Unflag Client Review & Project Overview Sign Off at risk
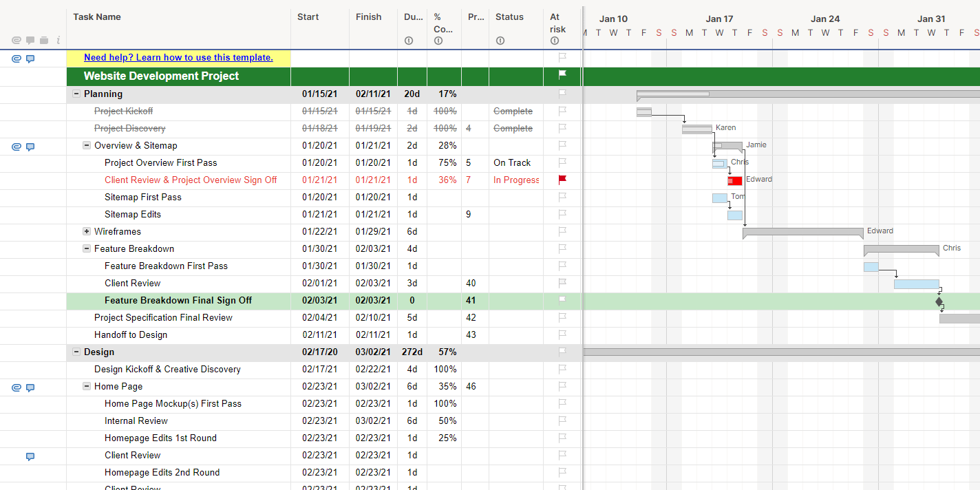This screenshot has height=490, width=980. point(562,180)
